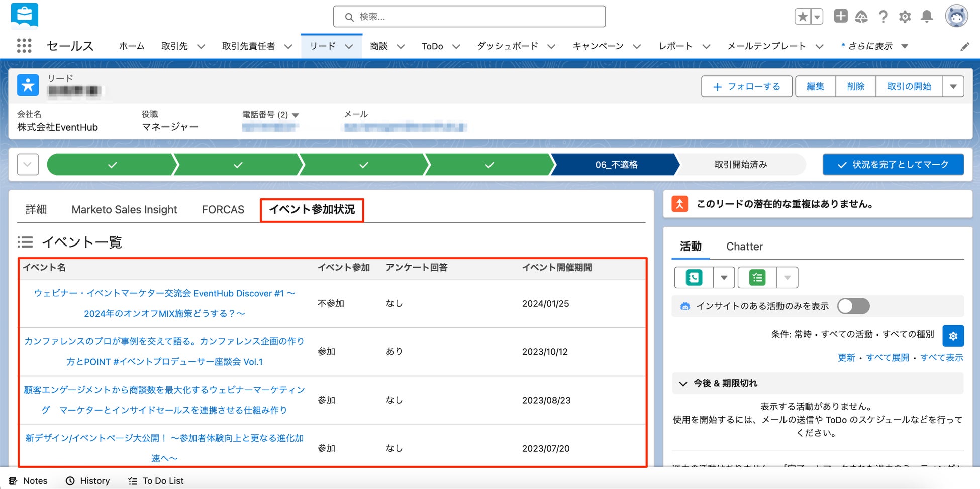
Task: Open the help question mark icon
Action: coord(883,17)
